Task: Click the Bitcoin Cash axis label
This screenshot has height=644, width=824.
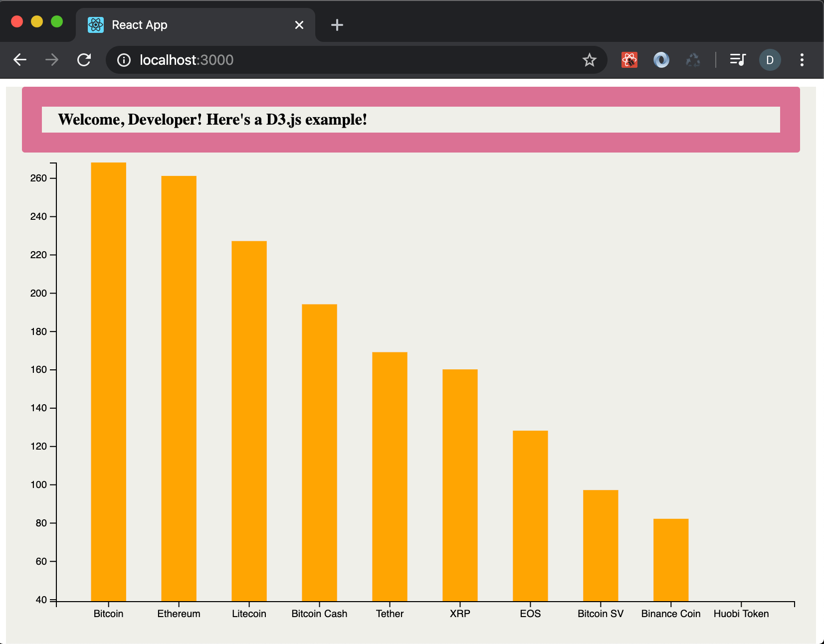Action: pyautogui.click(x=320, y=614)
